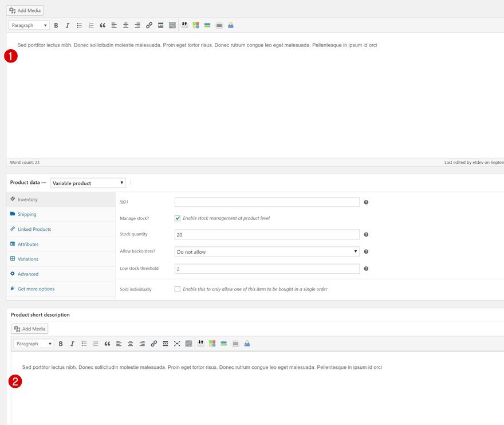Click fullscreen icon in short description toolbar

click(x=176, y=344)
